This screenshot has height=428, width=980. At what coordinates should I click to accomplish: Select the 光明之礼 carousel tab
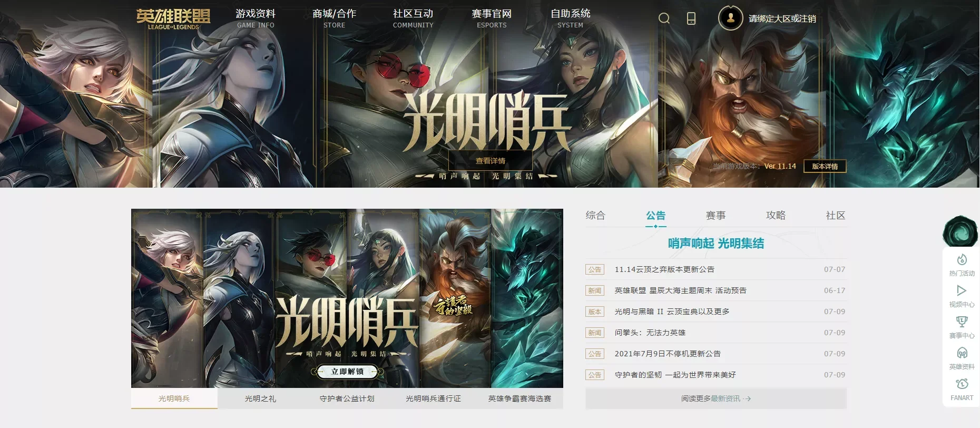coord(260,398)
